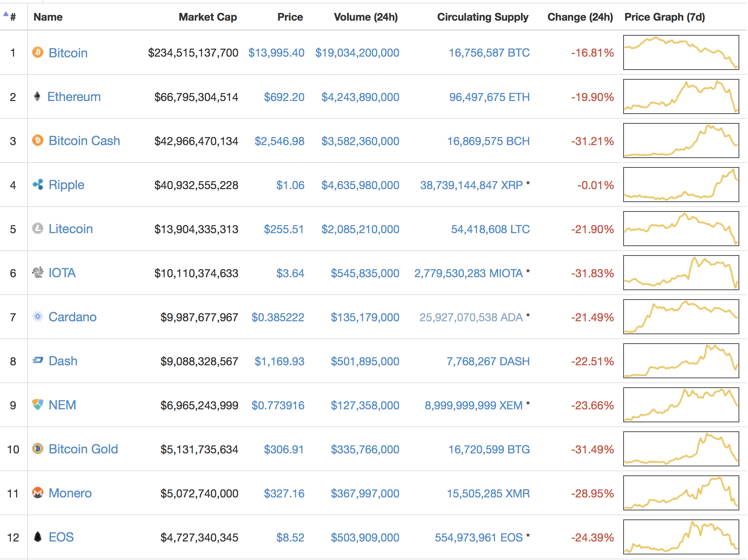Viewport: 748px width, 560px height.
Task: Open Cardano's 7-day price graph
Action: point(681,317)
